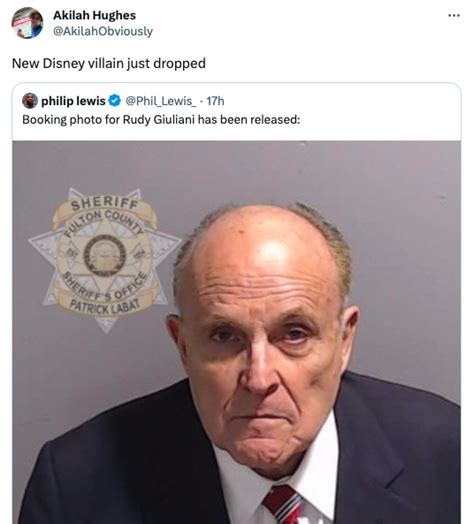Select the "New Disney villain just dropped" text
Image resolution: width=474 pixels, height=524 pixels.
pyautogui.click(x=109, y=63)
